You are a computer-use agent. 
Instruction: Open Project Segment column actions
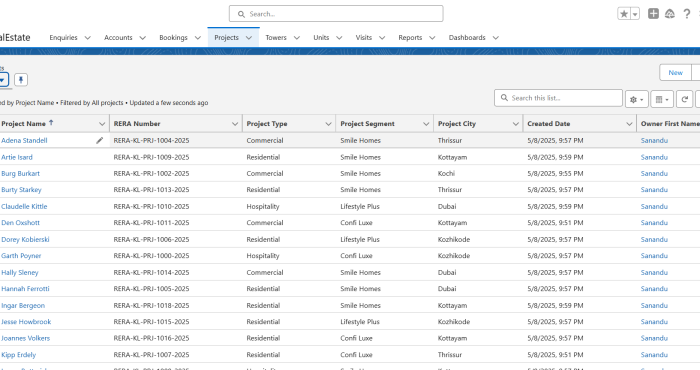click(426, 124)
